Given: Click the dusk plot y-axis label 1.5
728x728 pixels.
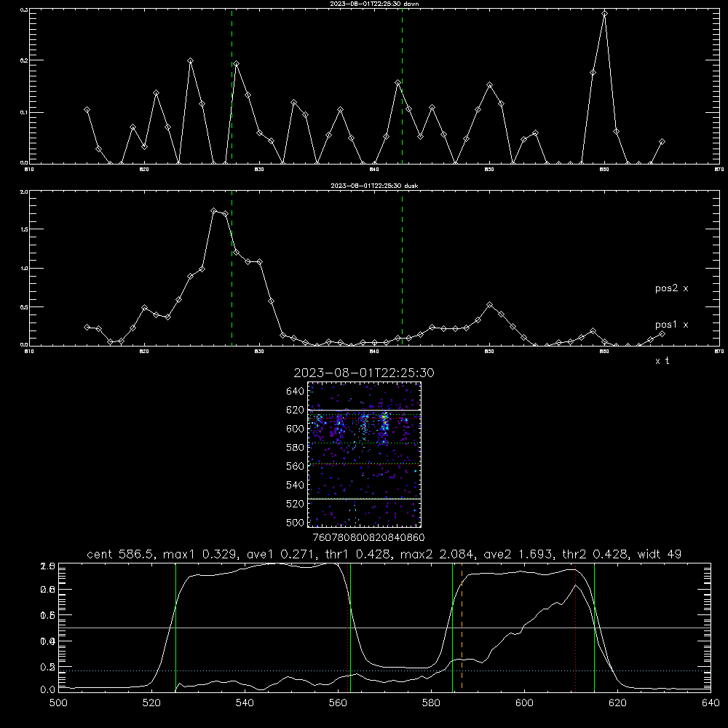Looking at the screenshot, I should pyautogui.click(x=24, y=229).
